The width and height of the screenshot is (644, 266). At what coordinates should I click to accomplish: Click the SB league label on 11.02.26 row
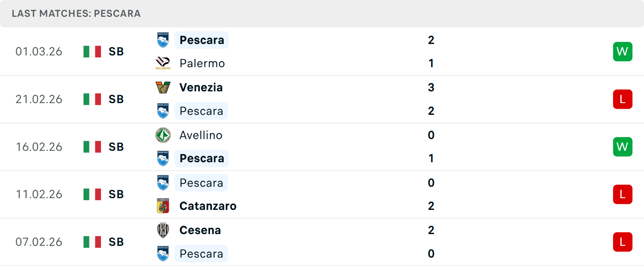click(116, 194)
